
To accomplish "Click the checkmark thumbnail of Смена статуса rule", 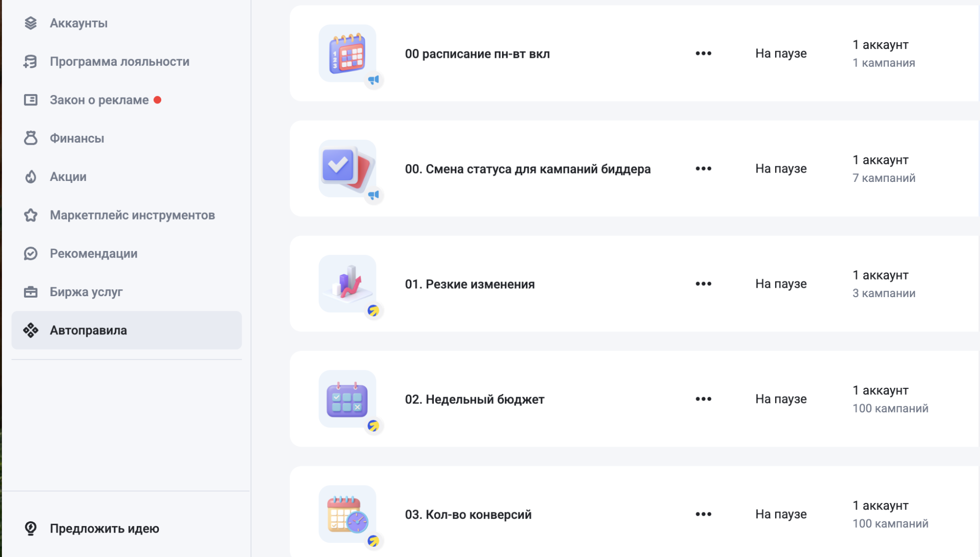I will pyautogui.click(x=348, y=169).
